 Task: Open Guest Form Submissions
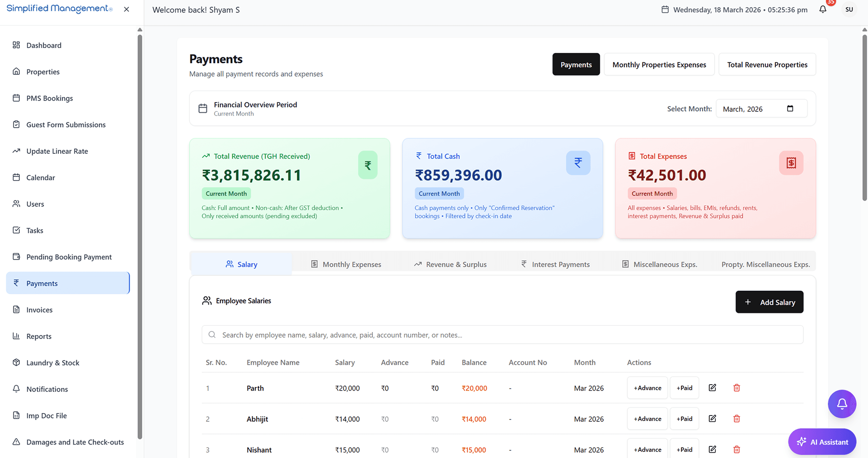coord(68,124)
